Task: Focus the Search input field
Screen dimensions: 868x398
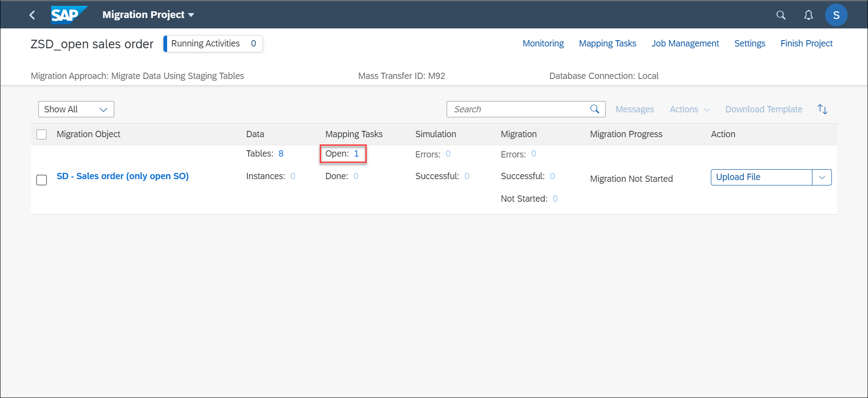Action: click(519, 109)
